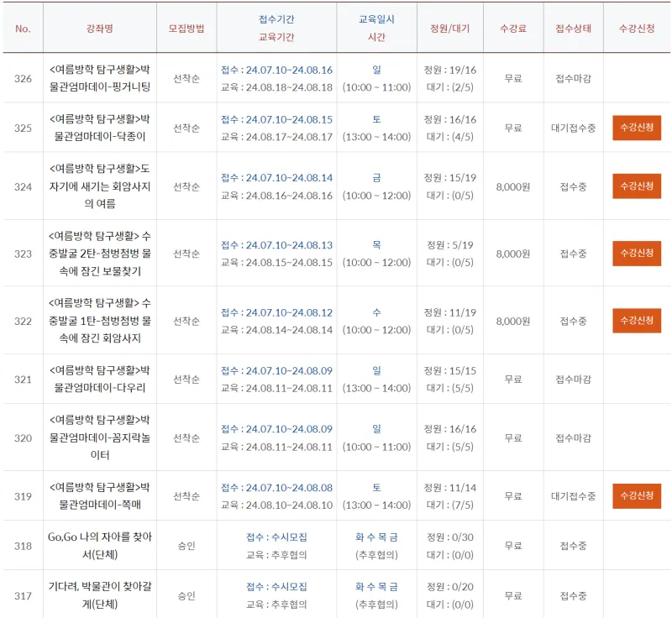Select 접수 date range of course 326
The width and height of the screenshot is (672, 618).
(276, 70)
